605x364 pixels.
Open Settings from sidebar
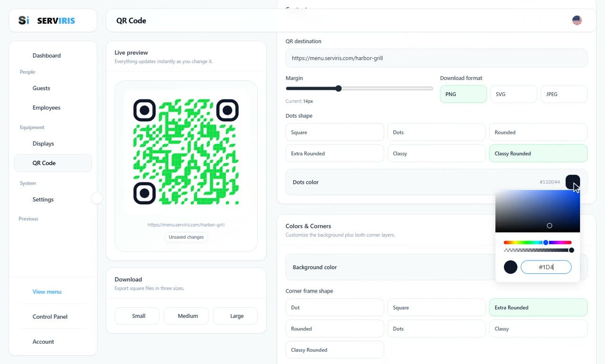(x=43, y=199)
